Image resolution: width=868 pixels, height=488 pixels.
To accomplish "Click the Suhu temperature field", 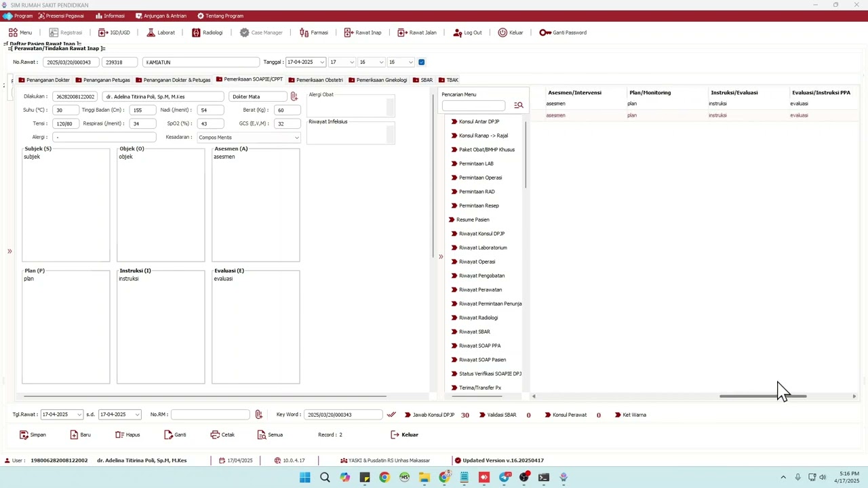I will click(66, 110).
